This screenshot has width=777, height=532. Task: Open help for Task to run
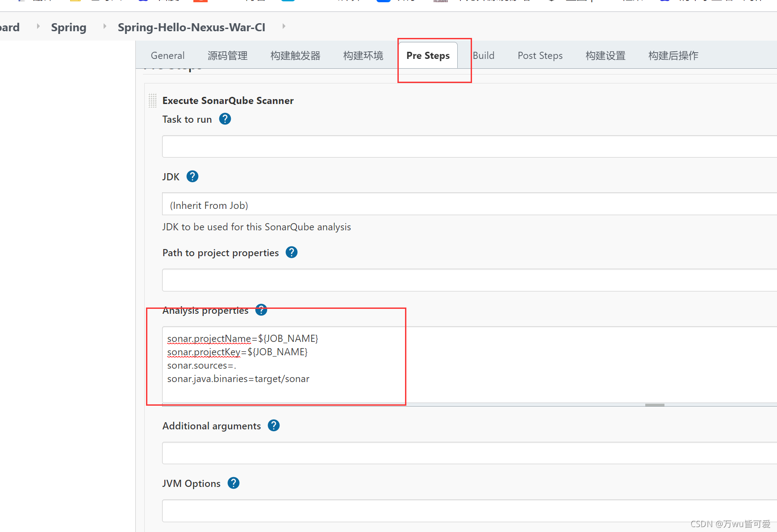click(225, 119)
